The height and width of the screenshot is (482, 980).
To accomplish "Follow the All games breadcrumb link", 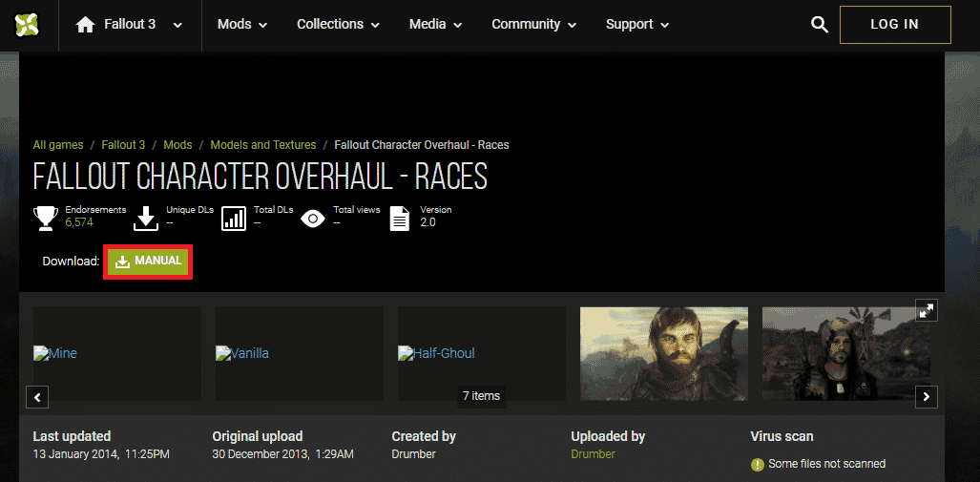I will (58, 145).
